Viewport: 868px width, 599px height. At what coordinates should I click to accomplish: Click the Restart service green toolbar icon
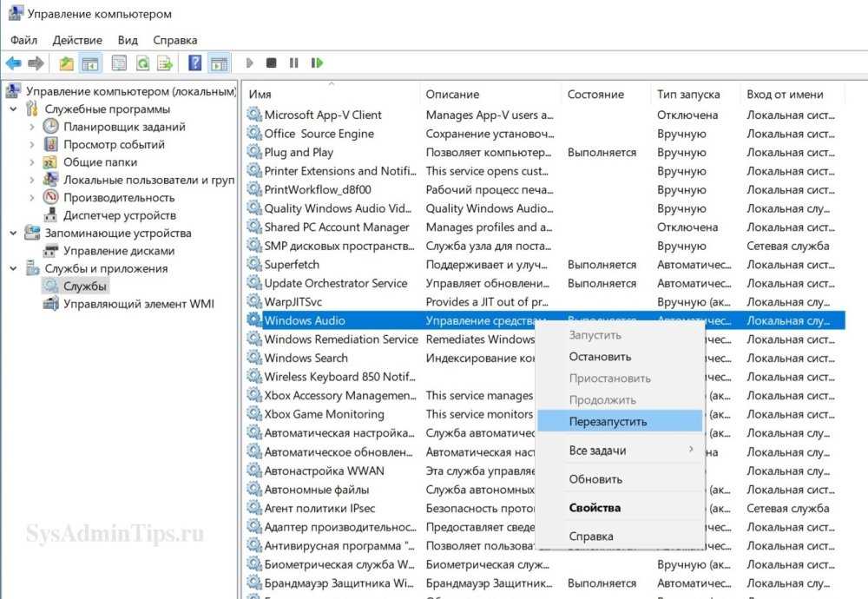(318, 63)
